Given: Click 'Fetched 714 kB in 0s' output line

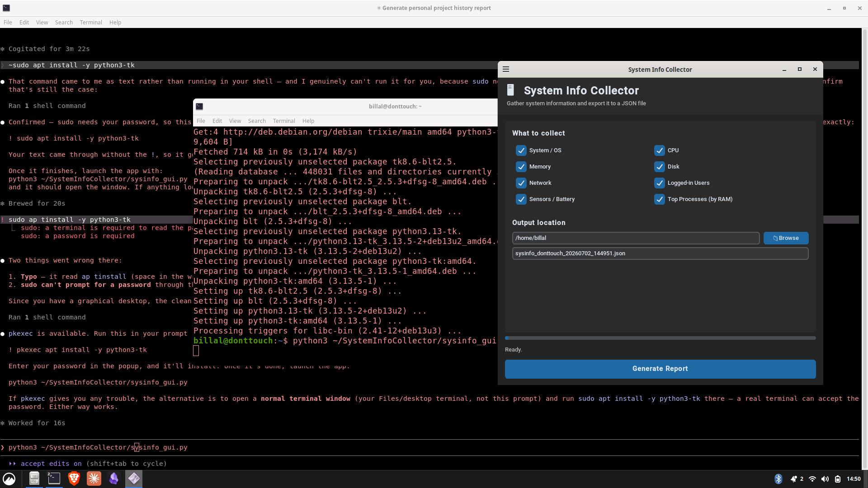Looking at the screenshot, I should (x=275, y=152).
